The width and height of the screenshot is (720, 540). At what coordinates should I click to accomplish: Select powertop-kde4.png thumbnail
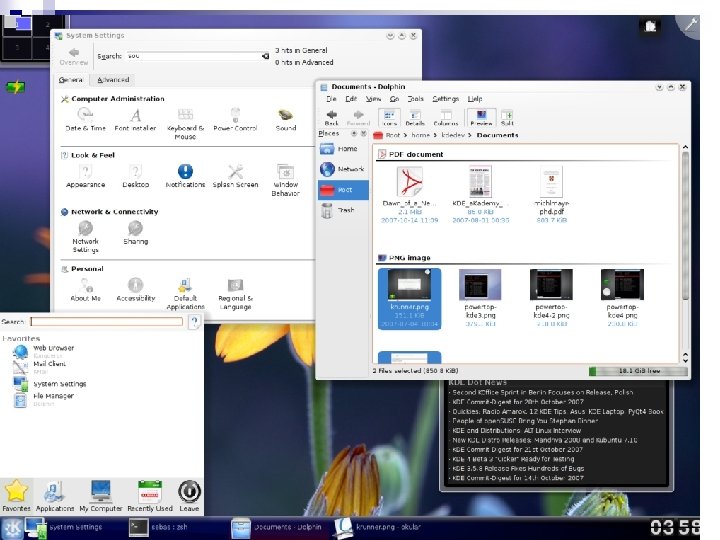point(622,285)
